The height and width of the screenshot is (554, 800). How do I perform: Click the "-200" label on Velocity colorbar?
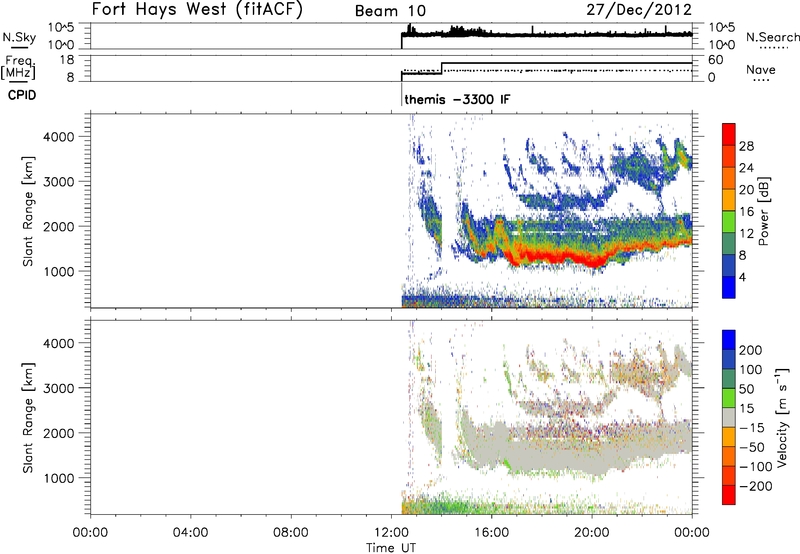click(x=756, y=486)
